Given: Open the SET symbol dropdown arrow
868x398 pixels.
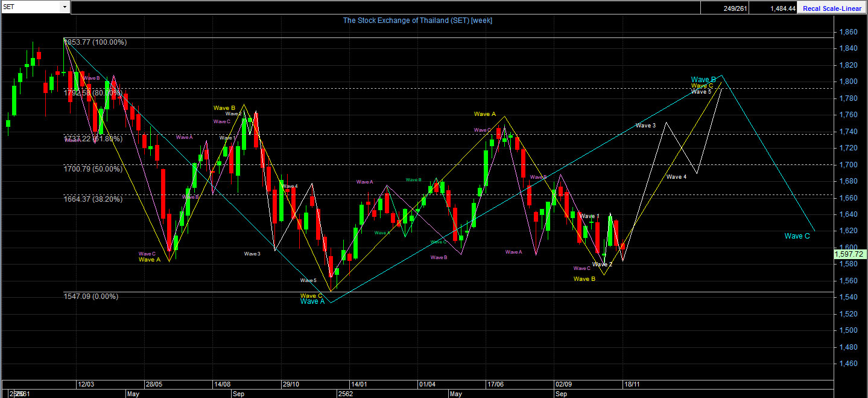Looking at the screenshot, I should pos(65,7).
